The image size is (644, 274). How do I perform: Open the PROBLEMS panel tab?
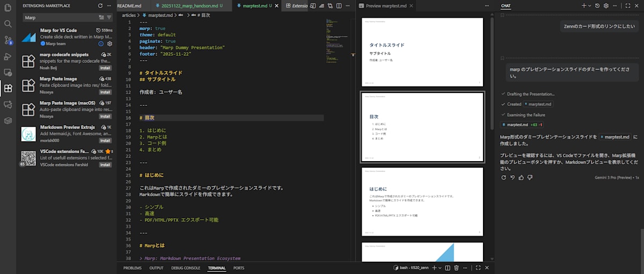coord(133,268)
